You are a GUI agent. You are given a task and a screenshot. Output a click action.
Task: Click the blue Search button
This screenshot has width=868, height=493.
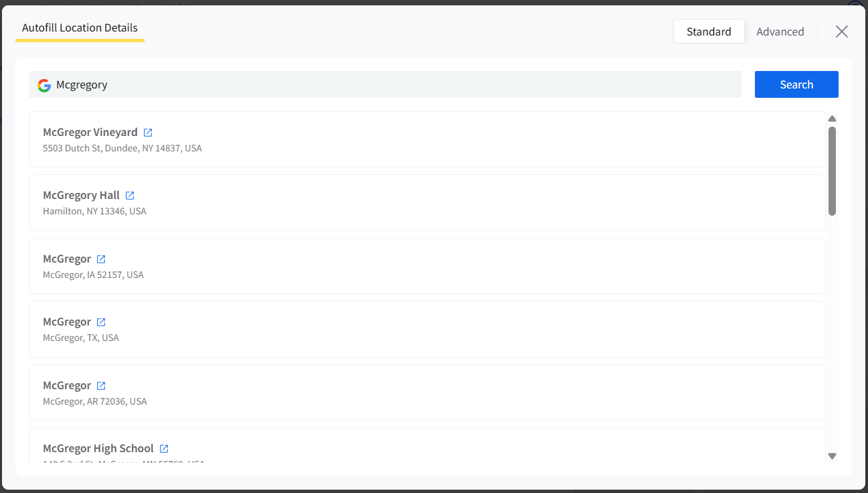(x=796, y=84)
